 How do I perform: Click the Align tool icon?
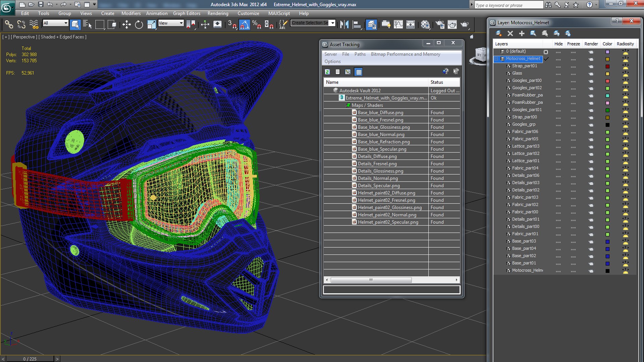coord(357,24)
